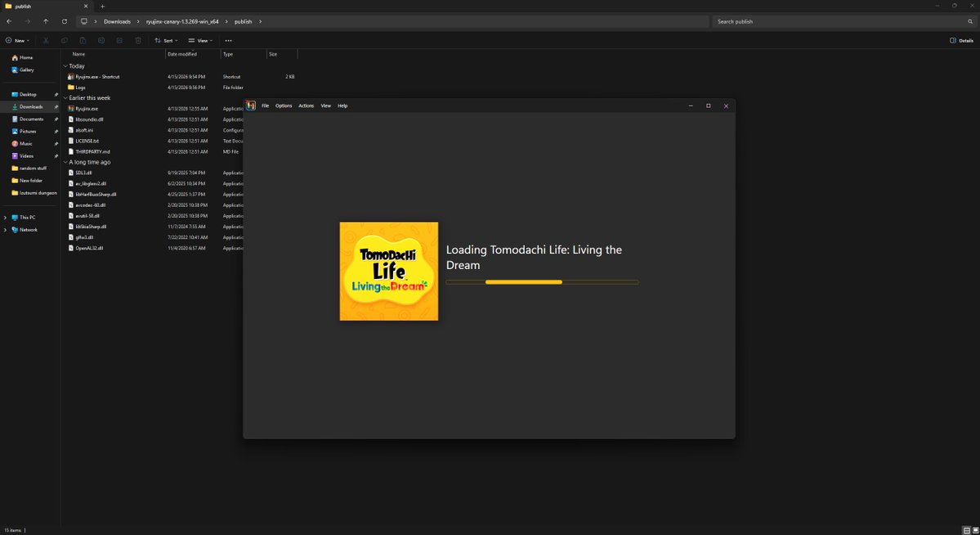Switch to large thumbnails view in the status bar
The width and height of the screenshot is (980, 535).
click(975, 531)
